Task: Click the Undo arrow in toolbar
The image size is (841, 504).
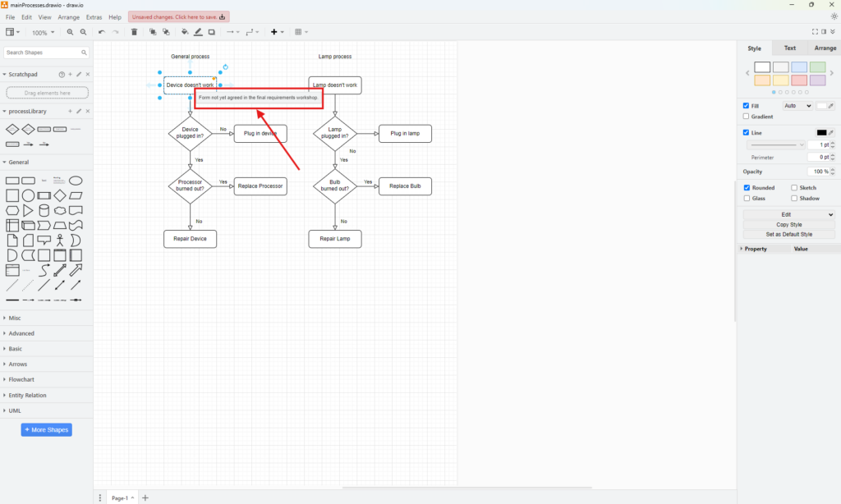Action: (x=102, y=32)
